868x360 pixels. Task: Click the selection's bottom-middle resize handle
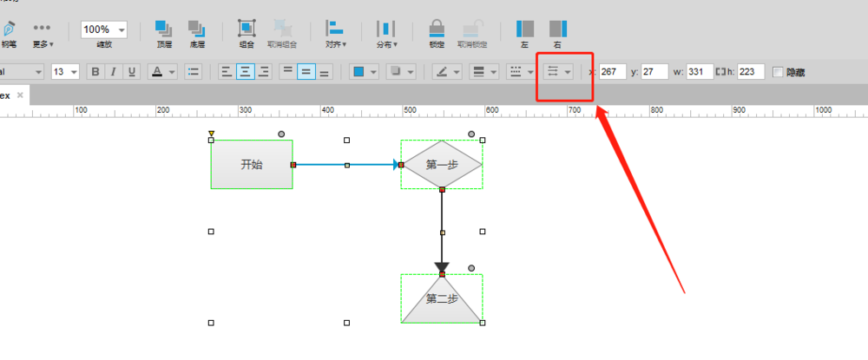pyautogui.click(x=347, y=323)
